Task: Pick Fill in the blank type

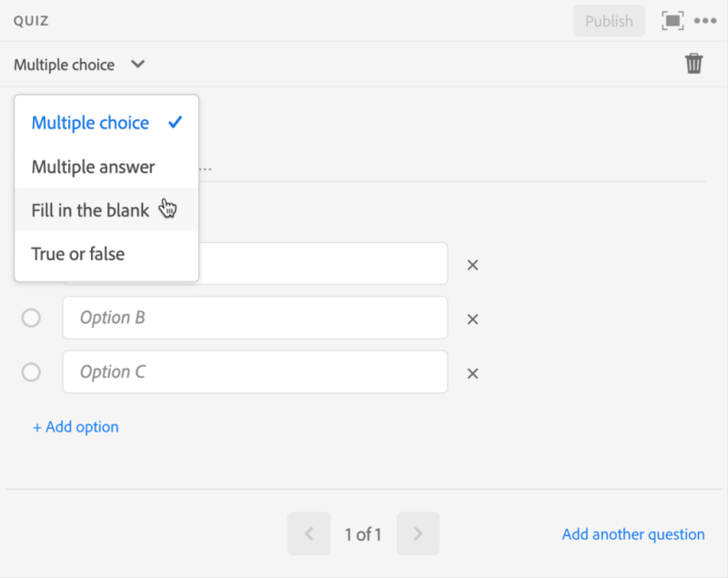Action: pyautogui.click(x=90, y=210)
